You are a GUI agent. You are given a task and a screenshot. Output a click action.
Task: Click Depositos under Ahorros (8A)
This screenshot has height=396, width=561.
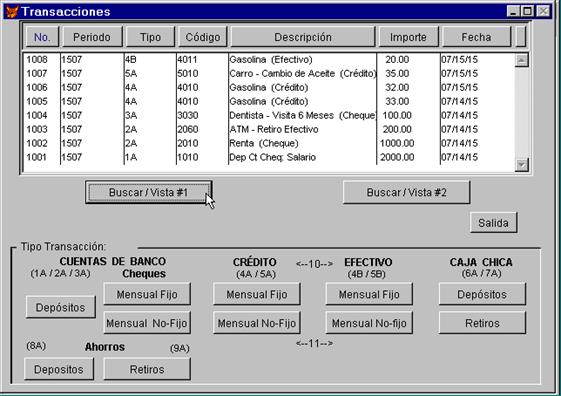(x=59, y=369)
